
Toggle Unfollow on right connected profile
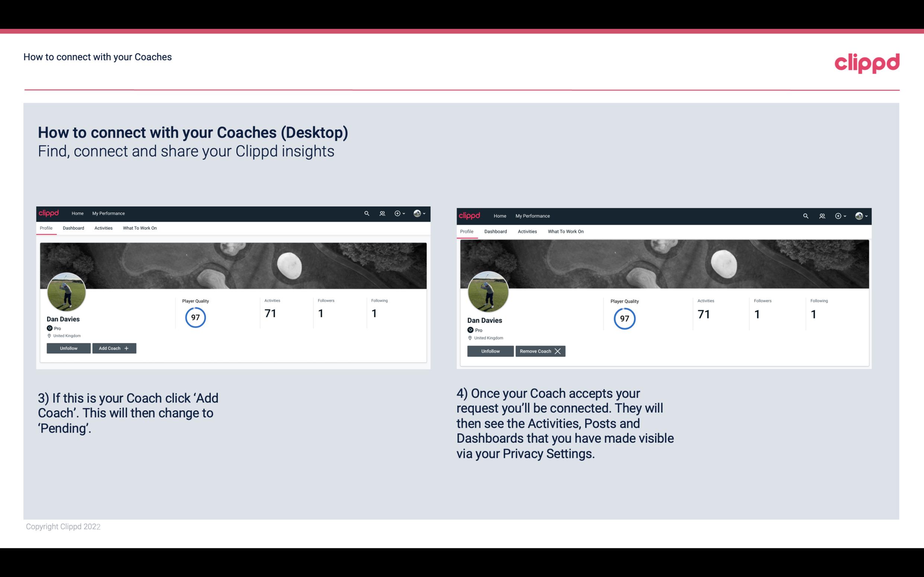point(490,351)
